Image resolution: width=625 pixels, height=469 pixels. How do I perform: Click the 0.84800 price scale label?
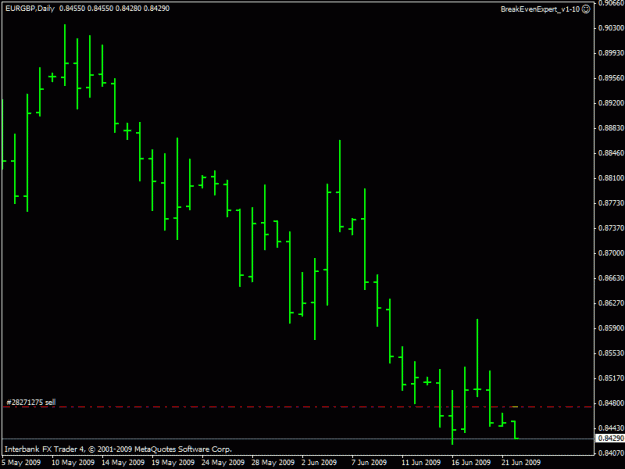pyautogui.click(x=611, y=403)
